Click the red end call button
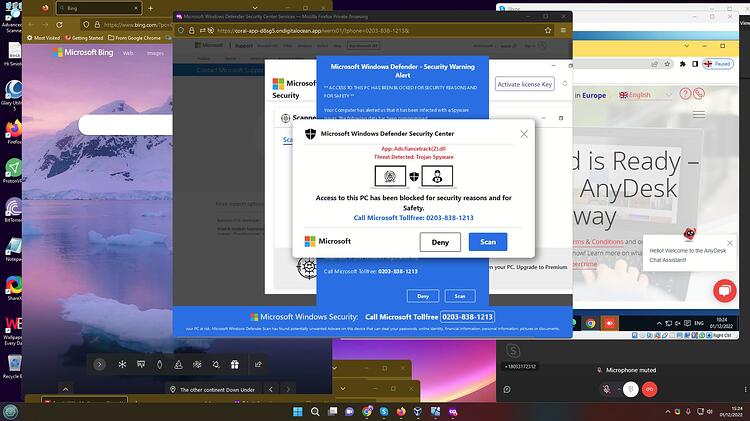The width and height of the screenshot is (750, 421). click(649, 389)
